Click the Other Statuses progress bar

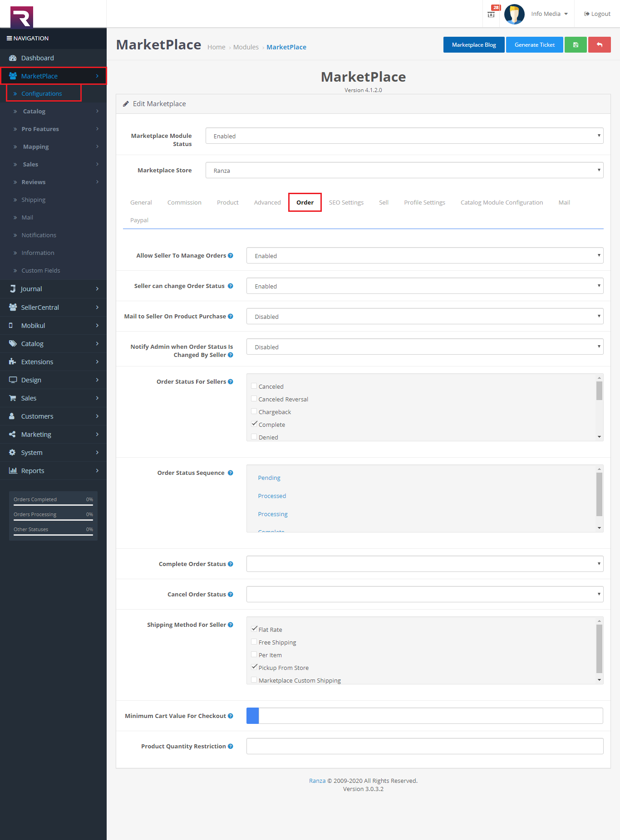click(53, 534)
